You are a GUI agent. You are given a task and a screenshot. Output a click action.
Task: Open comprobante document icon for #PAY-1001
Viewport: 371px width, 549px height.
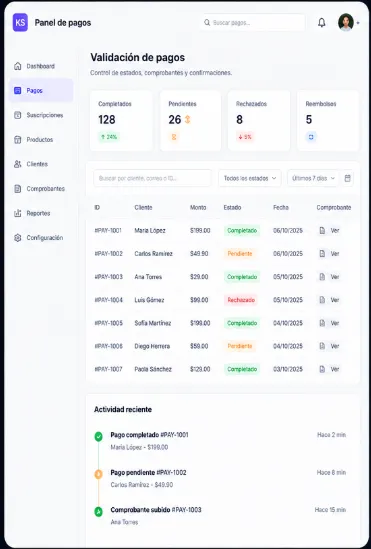pyautogui.click(x=322, y=230)
